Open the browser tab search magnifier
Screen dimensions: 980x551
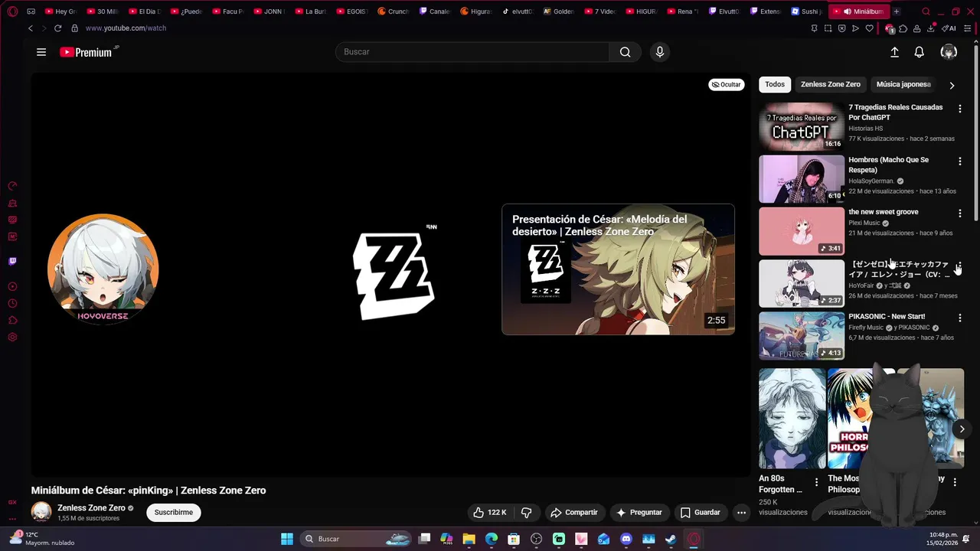(x=926, y=11)
